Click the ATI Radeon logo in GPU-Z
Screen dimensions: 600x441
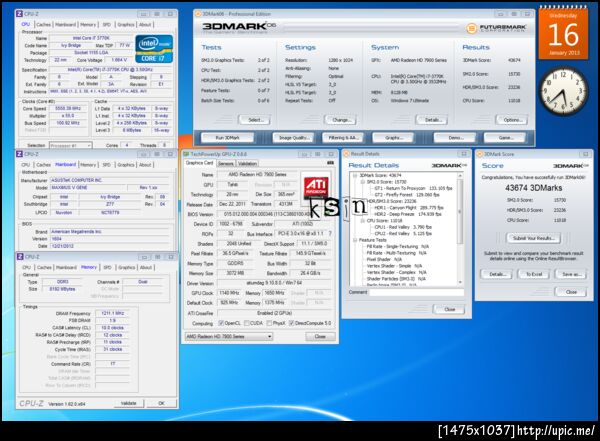click(316, 188)
